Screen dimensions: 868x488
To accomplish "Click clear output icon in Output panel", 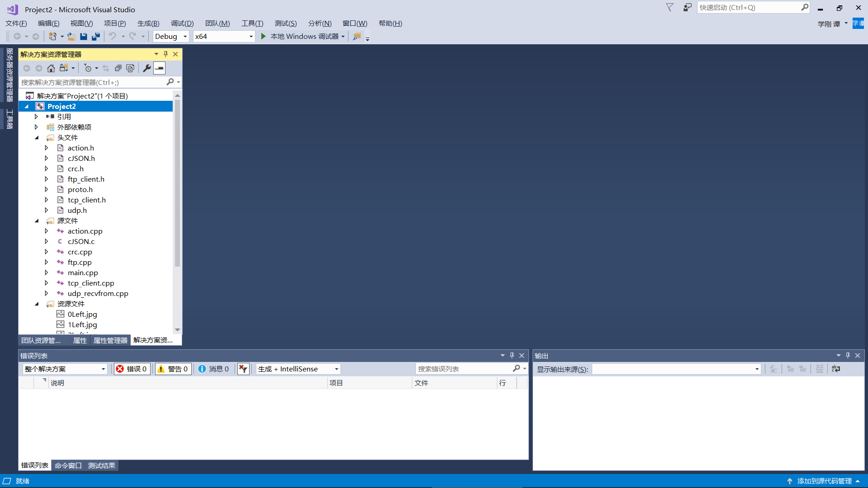I will tap(820, 369).
